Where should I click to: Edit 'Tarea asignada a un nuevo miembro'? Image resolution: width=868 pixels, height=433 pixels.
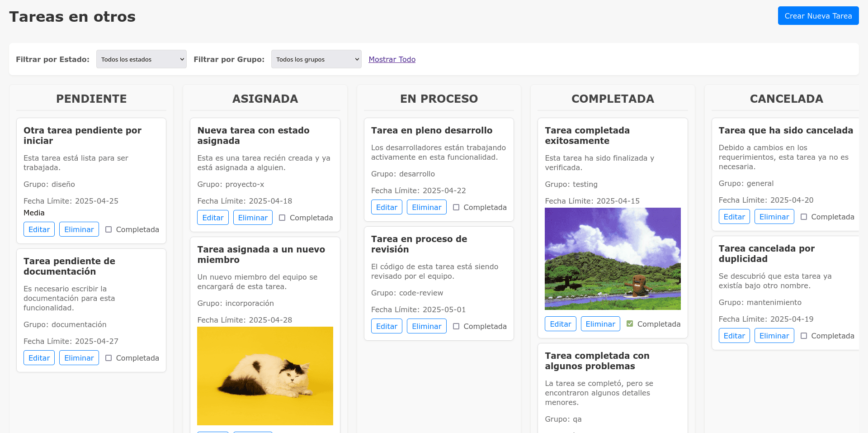[213, 432]
